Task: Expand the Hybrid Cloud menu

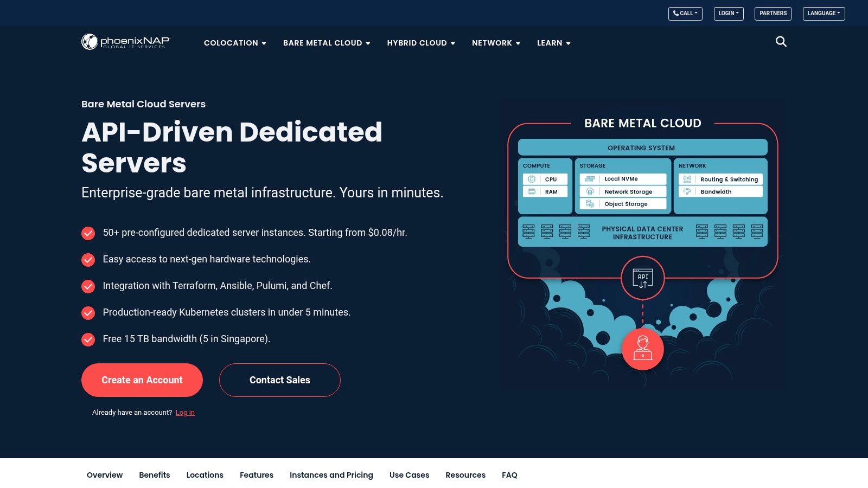Action: tap(420, 43)
